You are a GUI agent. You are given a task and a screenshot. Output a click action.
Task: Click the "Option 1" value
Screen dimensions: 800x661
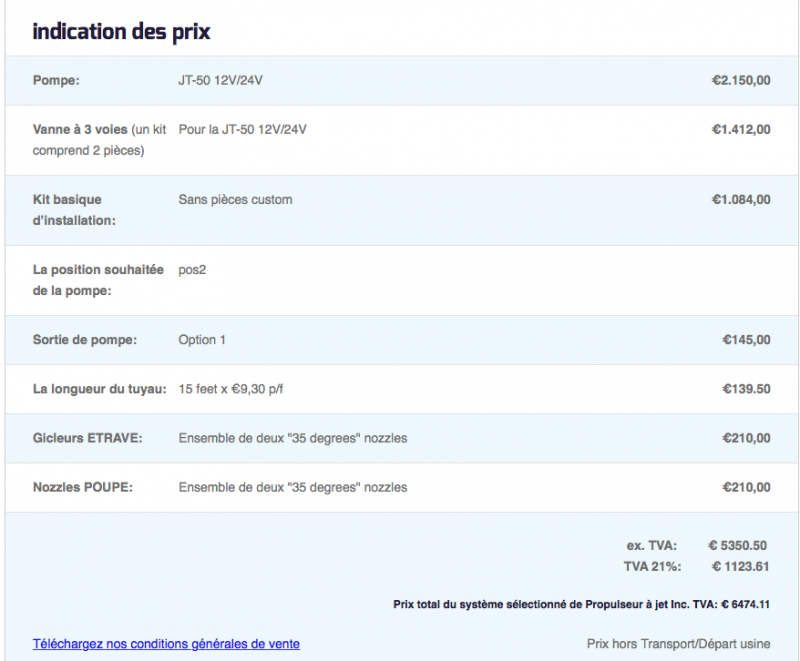click(201, 339)
